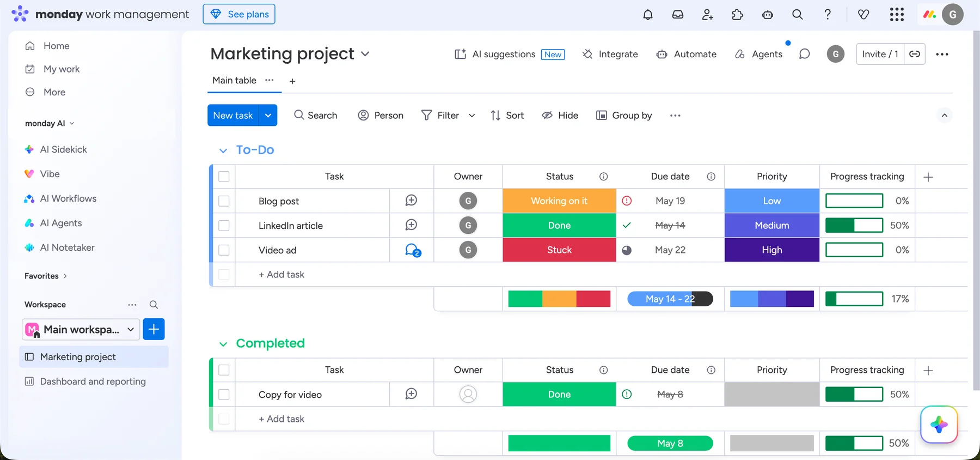Click the top bar search magnifier
The image size is (980, 460).
click(798, 15)
